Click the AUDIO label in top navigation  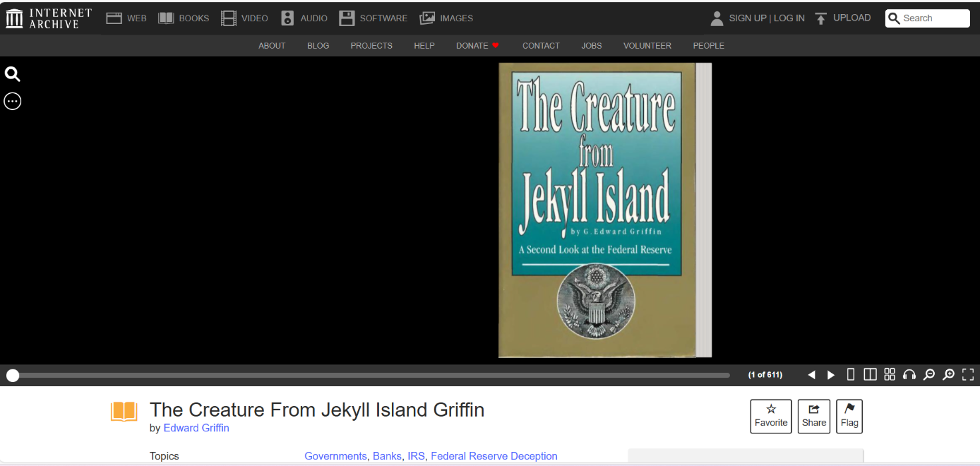[314, 18]
